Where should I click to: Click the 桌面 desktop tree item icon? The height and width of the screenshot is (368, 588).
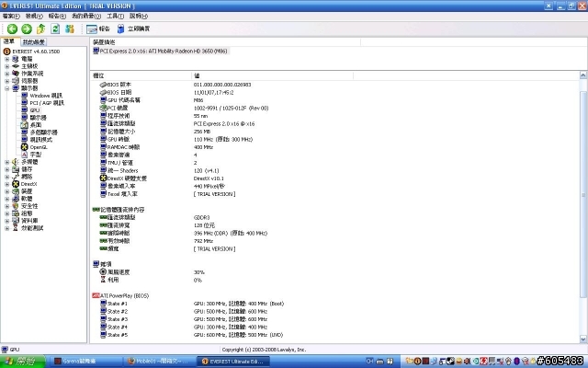pos(25,125)
